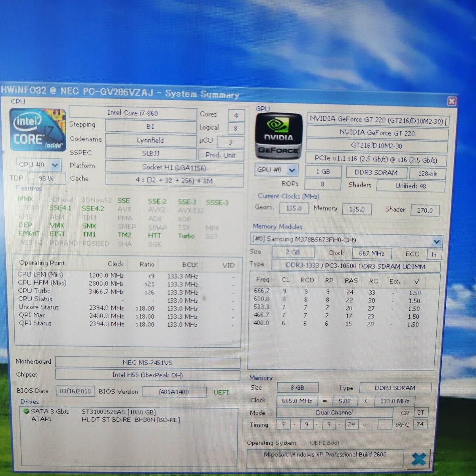Select the CPU HFM (Max) row

127,284
